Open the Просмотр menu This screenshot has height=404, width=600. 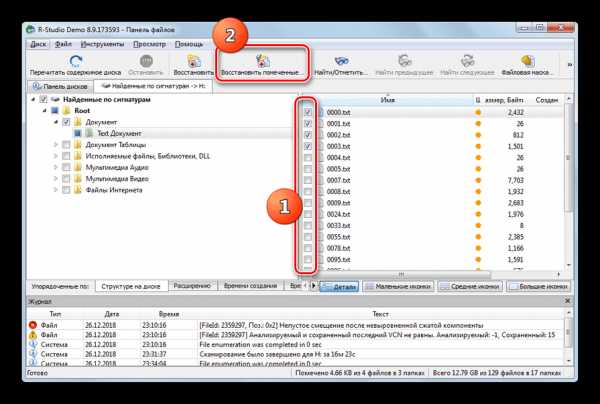point(150,44)
